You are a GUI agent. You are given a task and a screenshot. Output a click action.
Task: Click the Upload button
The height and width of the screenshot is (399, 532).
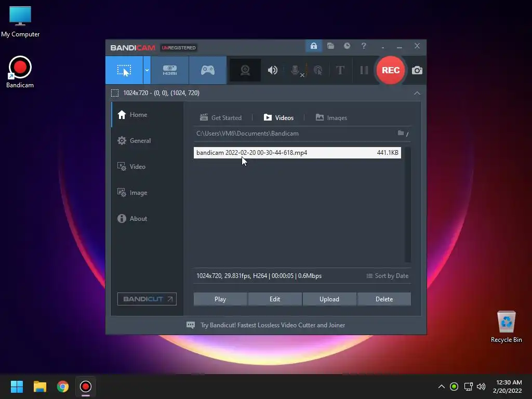tap(329, 299)
